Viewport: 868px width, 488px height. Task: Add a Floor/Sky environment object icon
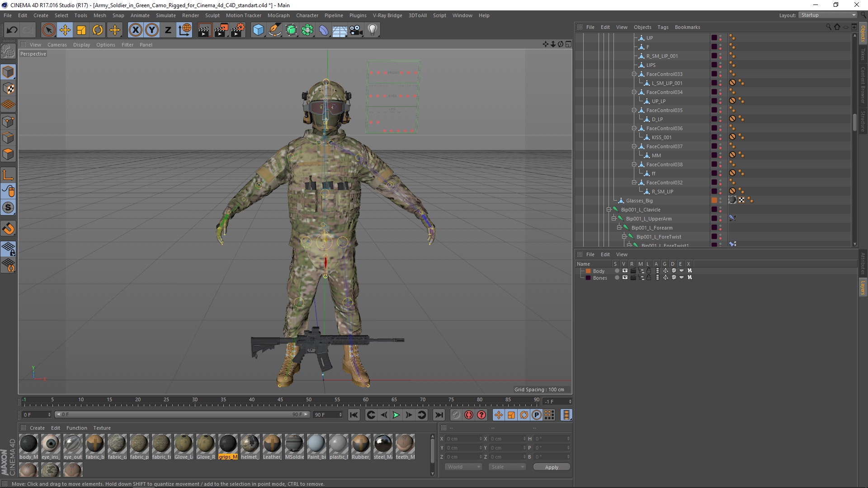[x=340, y=30]
